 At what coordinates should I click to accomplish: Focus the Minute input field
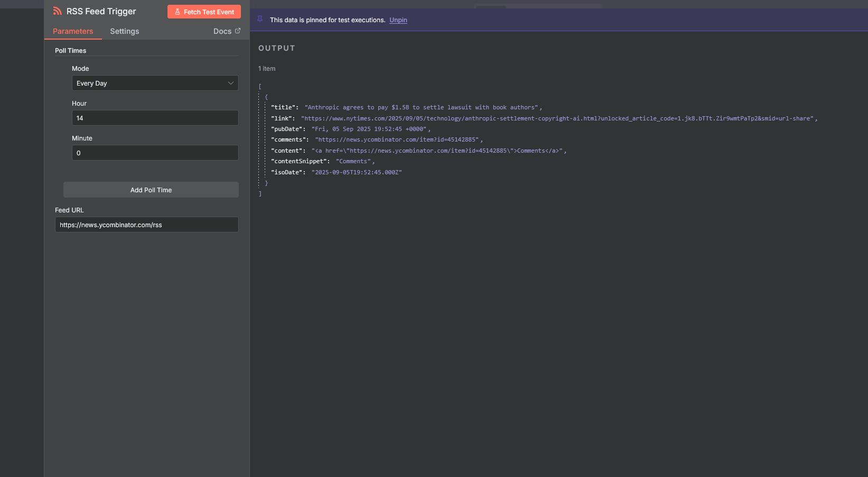[155, 153]
